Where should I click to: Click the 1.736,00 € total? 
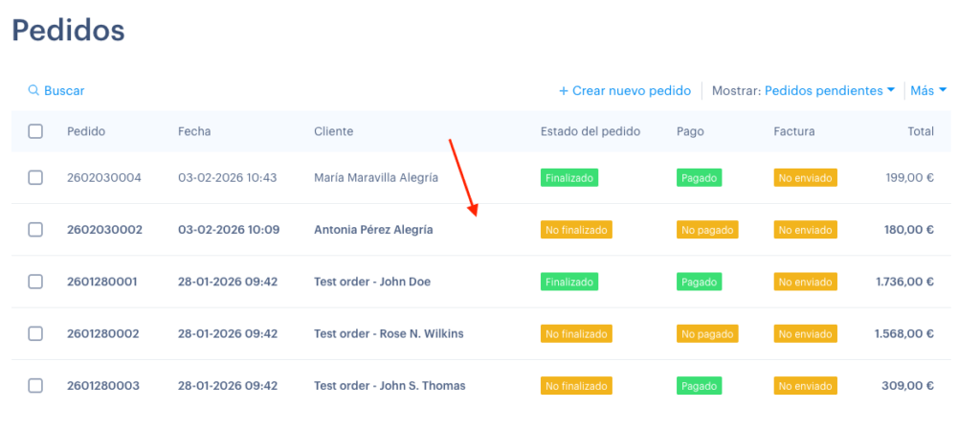(905, 282)
